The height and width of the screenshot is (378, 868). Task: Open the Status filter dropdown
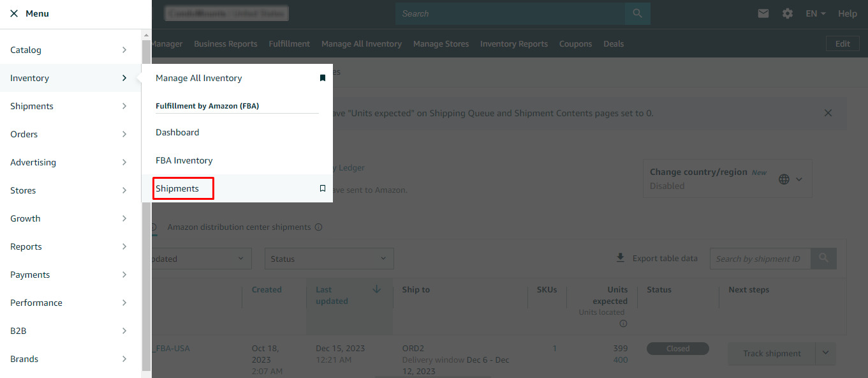tap(329, 259)
